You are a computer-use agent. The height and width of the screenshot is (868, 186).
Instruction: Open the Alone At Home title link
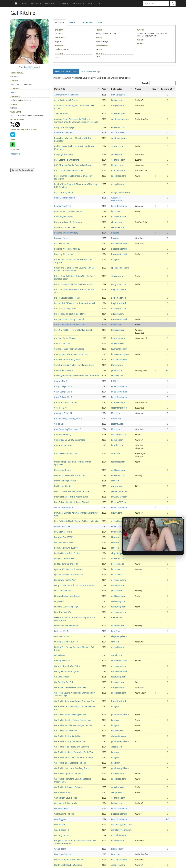click(x=61, y=114)
